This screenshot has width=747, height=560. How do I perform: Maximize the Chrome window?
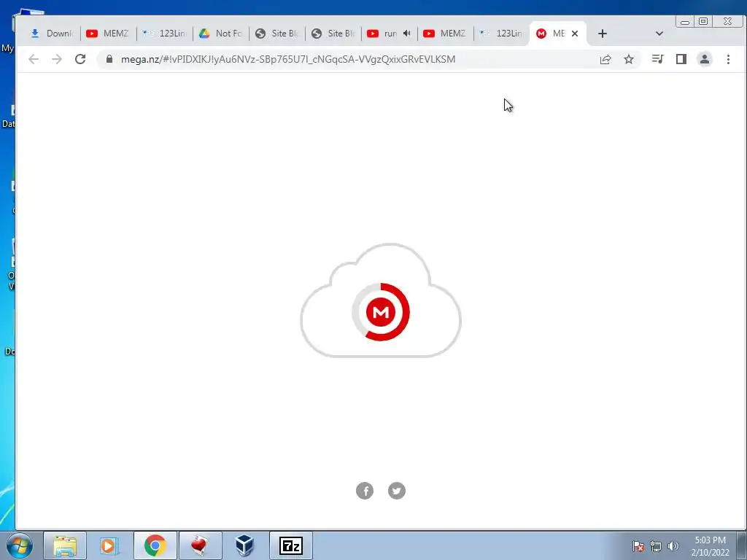pos(703,21)
